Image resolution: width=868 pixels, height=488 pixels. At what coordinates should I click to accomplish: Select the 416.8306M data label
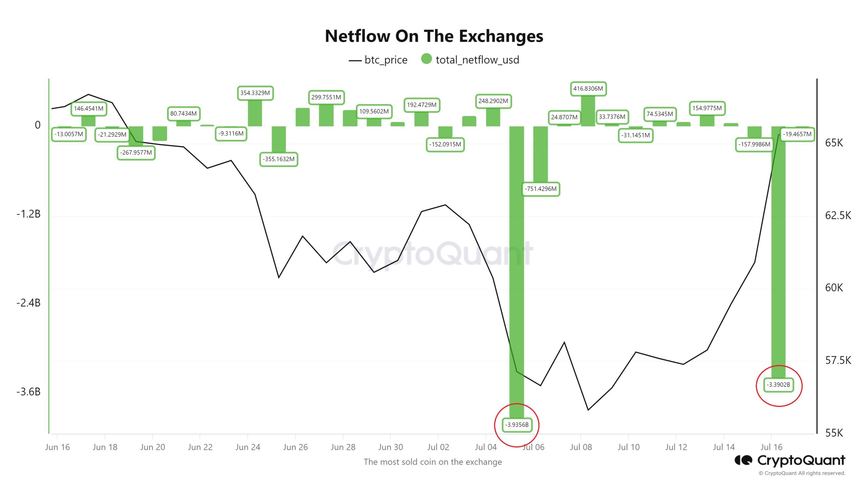tap(588, 89)
